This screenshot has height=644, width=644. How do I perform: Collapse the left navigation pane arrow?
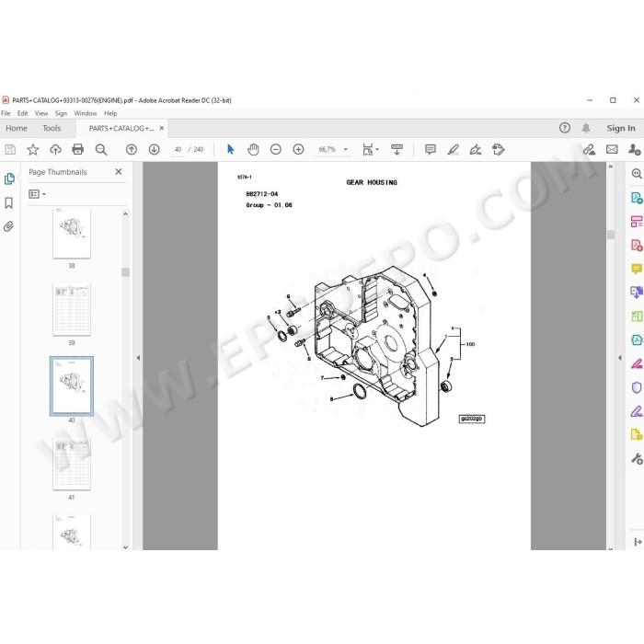coord(138,358)
